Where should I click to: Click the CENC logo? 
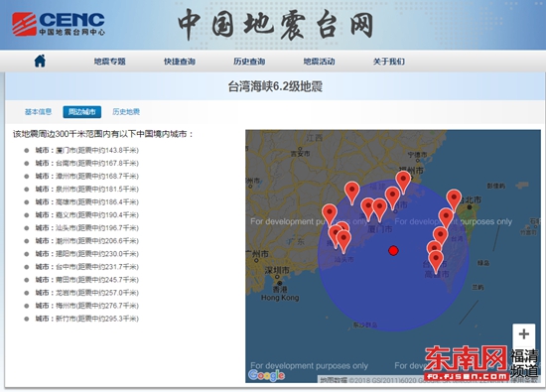pos(59,24)
